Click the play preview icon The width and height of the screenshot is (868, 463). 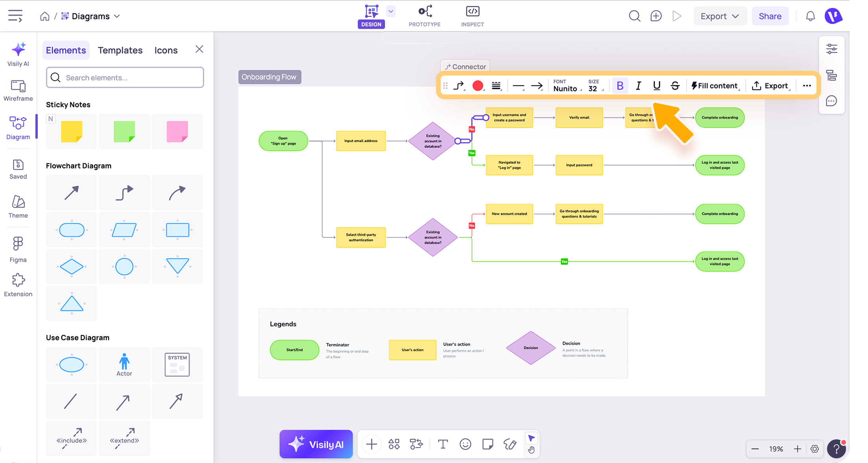click(677, 16)
